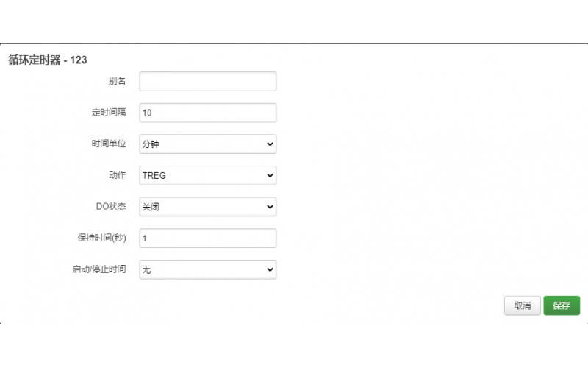588x368 pixels.
Task: Open the 时间单位 dropdown showing 分钟
Action: [x=207, y=144]
